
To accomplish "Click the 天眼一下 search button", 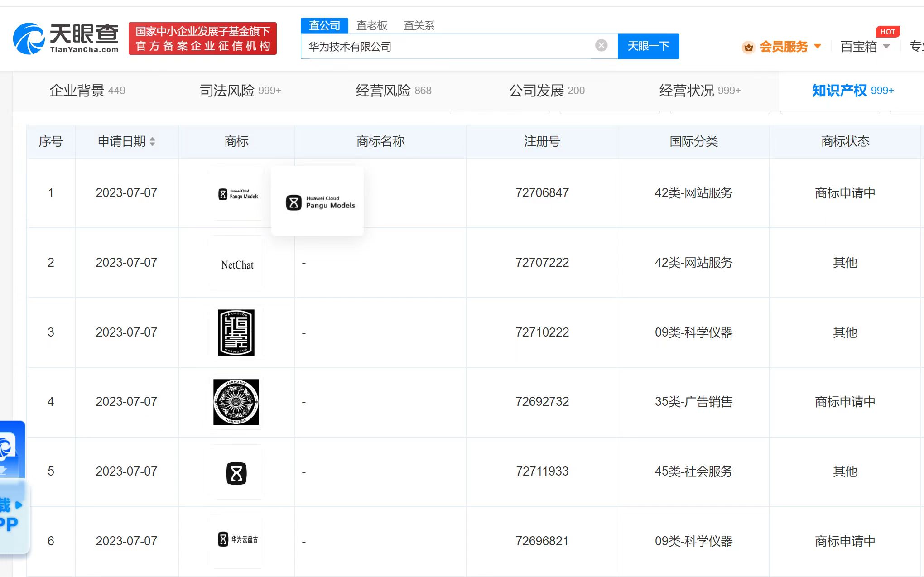I will point(648,46).
